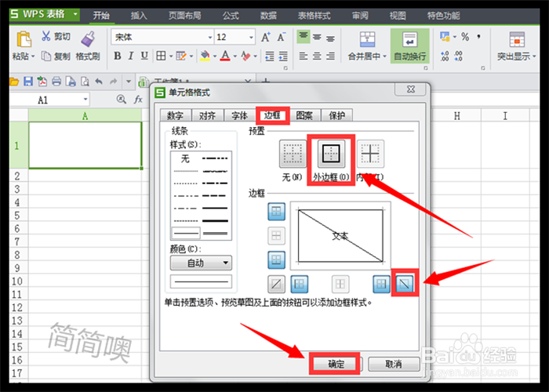Screen dimensions: 549x392
Task: Open the 保护 tab in the dialog
Action: click(x=336, y=115)
